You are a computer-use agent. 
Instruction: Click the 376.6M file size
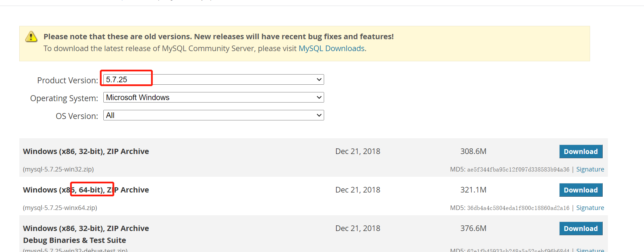473,228
